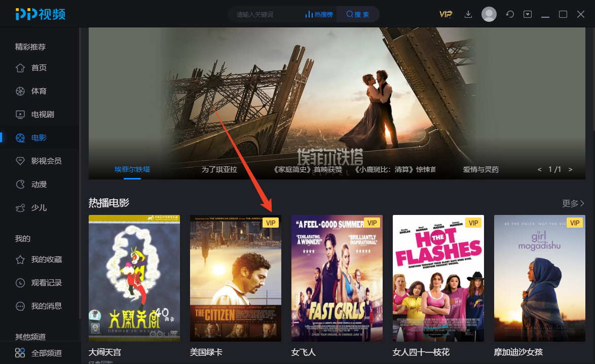The width and height of the screenshot is (595, 364).
Task: Go to next banner page arrow
Action: [570, 170]
